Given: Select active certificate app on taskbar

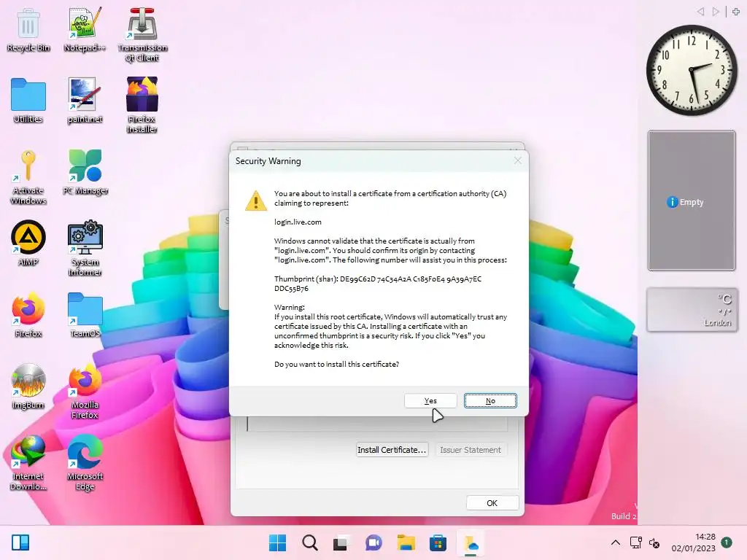Looking at the screenshot, I should [x=471, y=542].
